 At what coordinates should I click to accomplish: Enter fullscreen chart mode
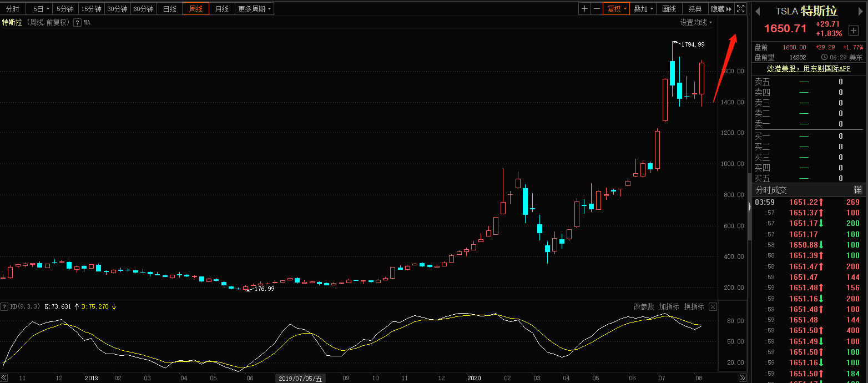(x=740, y=9)
